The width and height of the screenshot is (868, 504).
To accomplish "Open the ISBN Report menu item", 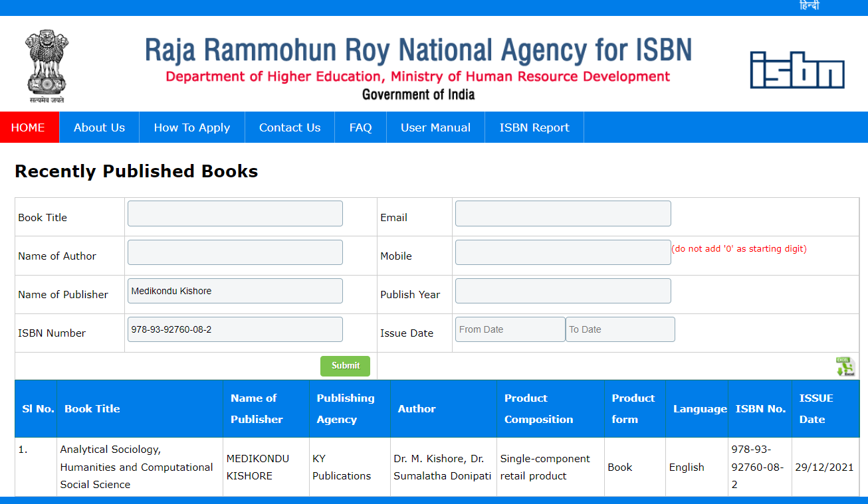I will [534, 127].
